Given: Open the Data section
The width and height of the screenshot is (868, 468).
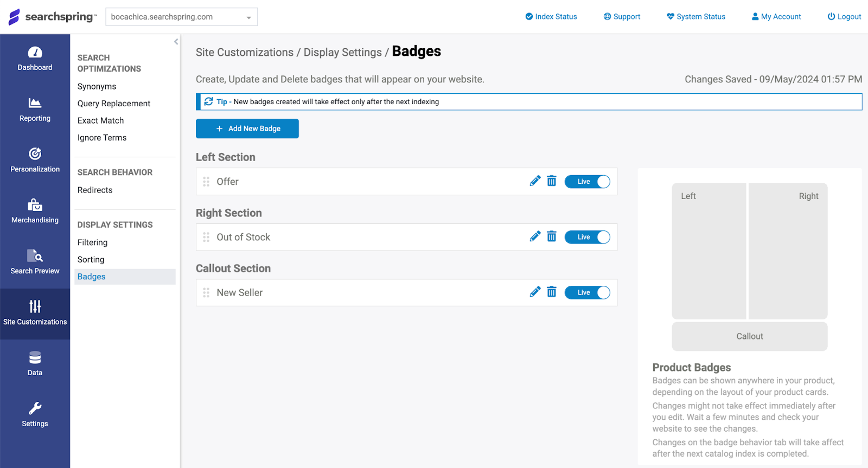Looking at the screenshot, I should coord(35,363).
